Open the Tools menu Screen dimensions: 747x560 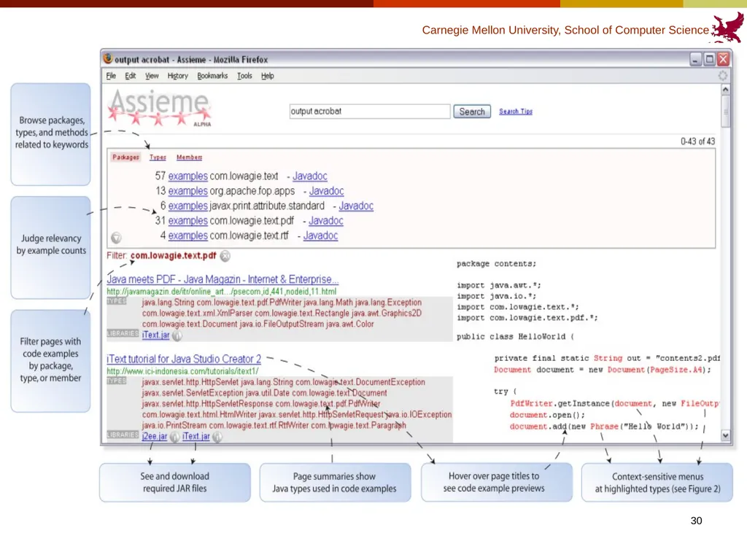244,76
